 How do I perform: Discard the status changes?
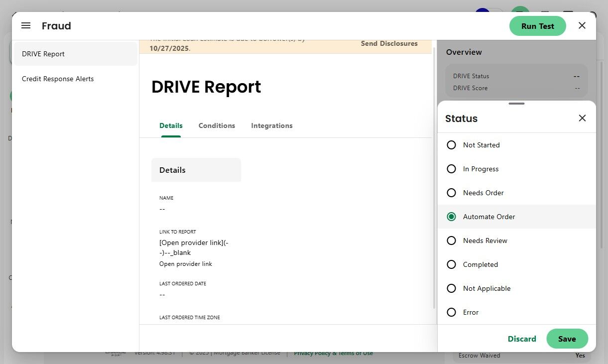click(522, 339)
